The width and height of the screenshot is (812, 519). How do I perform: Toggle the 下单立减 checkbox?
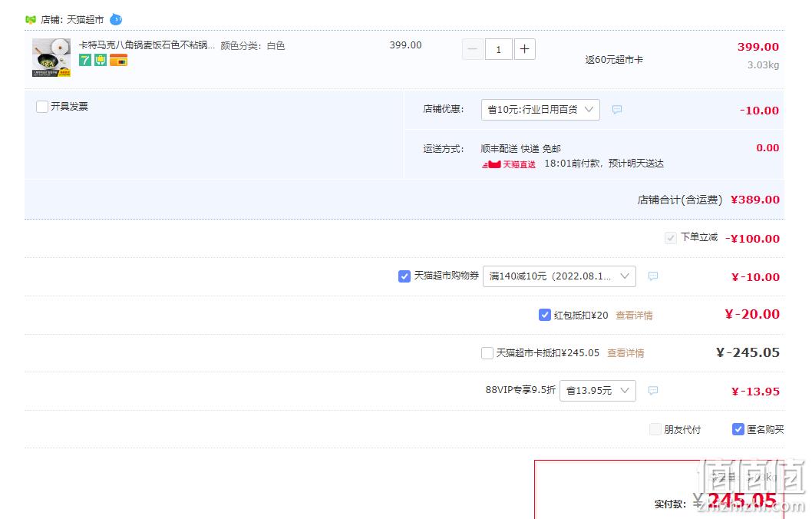point(671,238)
